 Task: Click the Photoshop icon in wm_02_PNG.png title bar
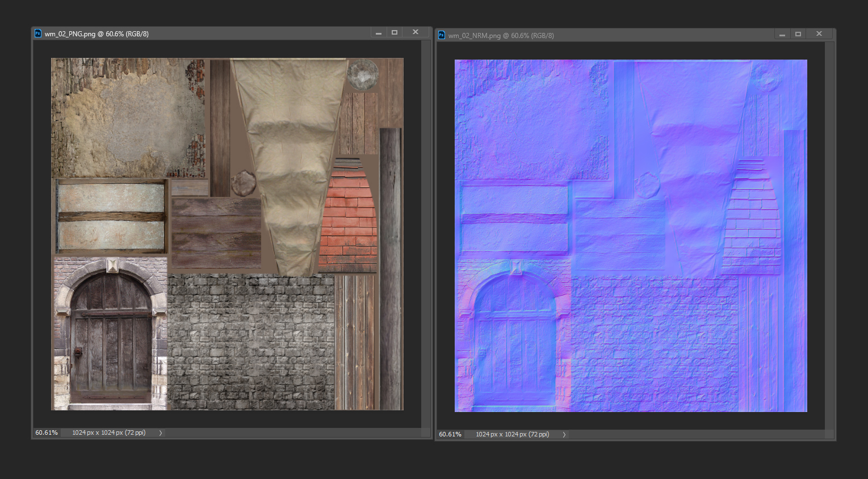(38, 33)
